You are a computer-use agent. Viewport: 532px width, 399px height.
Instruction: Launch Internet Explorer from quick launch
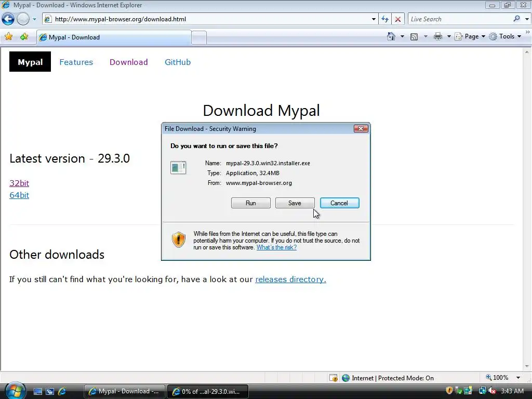tap(62, 391)
